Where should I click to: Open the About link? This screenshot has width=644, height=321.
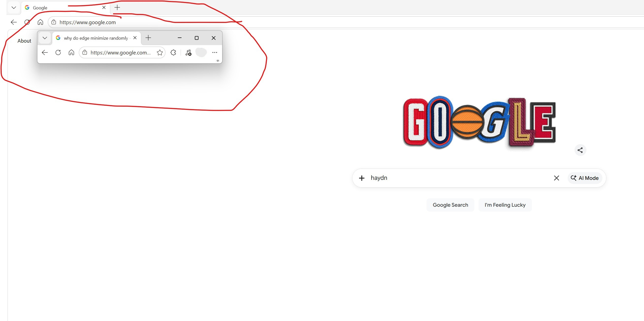pos(24,41)
